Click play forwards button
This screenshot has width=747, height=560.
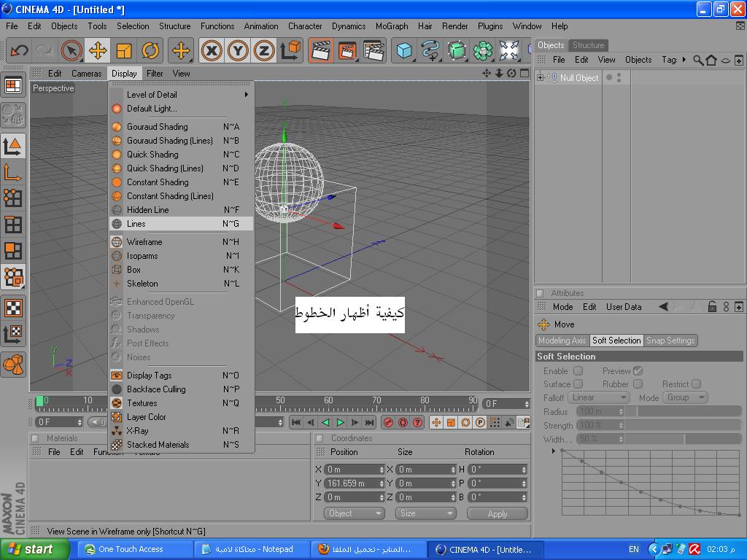click(340, 422)
